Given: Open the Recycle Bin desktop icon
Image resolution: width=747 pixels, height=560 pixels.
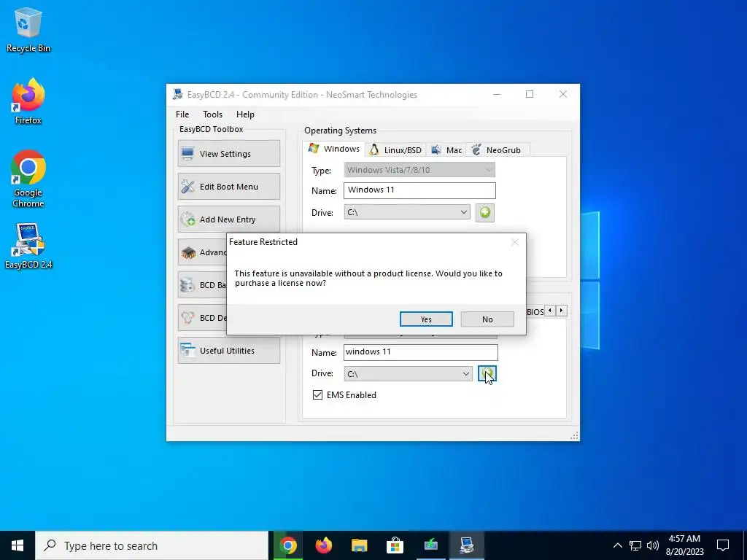Looking at the screenshot, I should point(28,29).
